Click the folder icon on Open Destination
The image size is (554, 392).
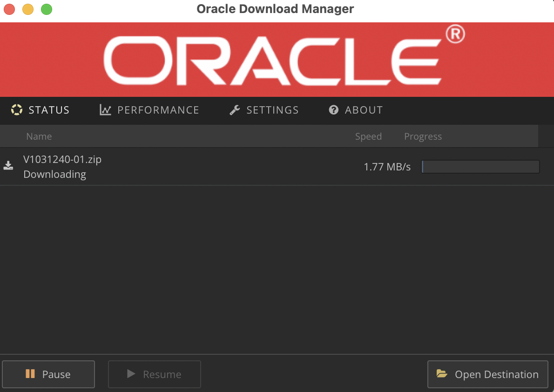pyautogui.click(x=441, y=374)
